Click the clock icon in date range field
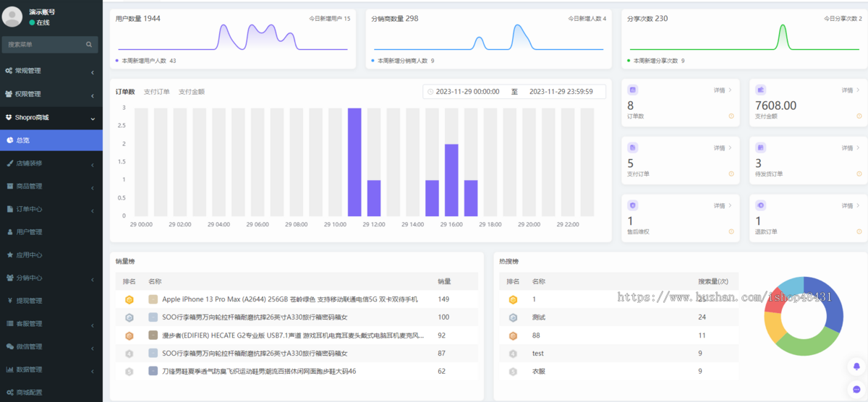The image size is (868, 402). pos(430,92)
